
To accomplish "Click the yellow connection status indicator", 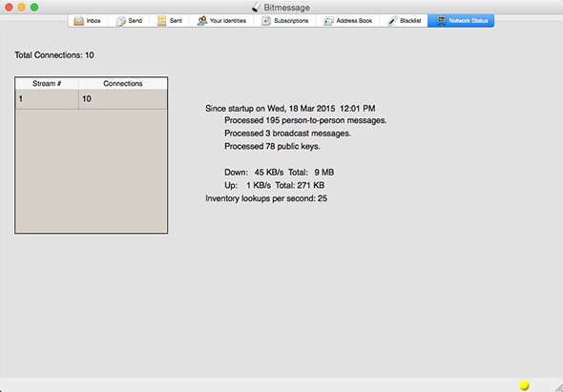I will coord(524,385).
